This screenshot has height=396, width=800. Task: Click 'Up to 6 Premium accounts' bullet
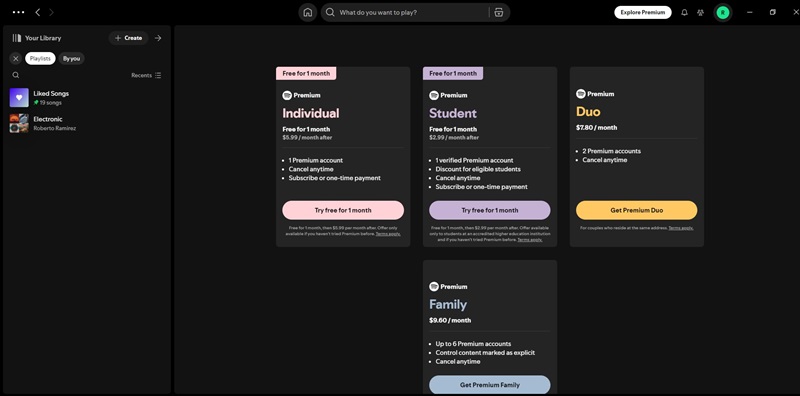[x=473, y=344]
